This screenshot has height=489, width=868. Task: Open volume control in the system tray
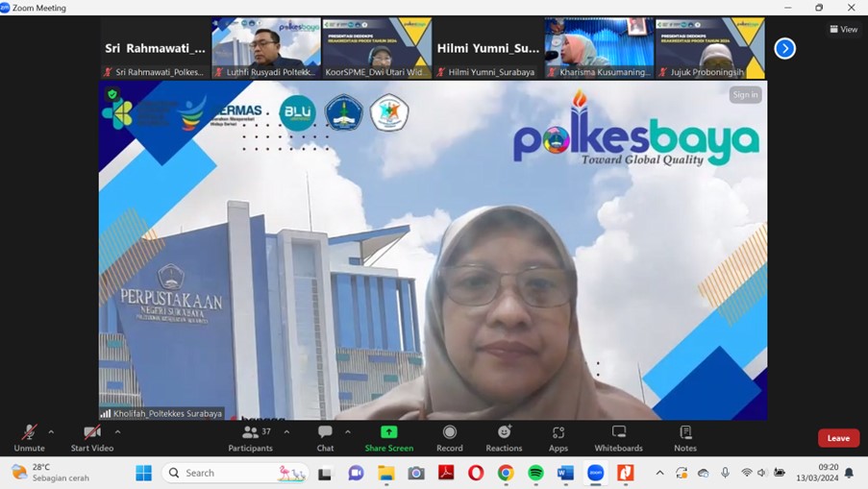click(762, 473)
